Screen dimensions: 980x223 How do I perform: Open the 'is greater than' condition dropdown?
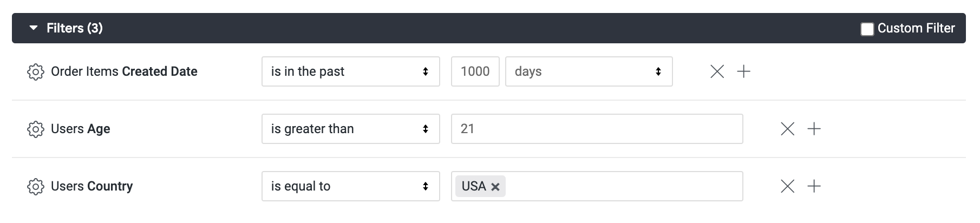point(351,129)
